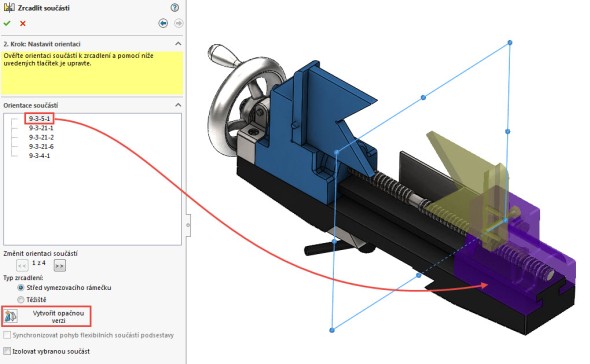Click the 'Typ zrcadlení:' label
590x364 pixels.
point(23,278)
